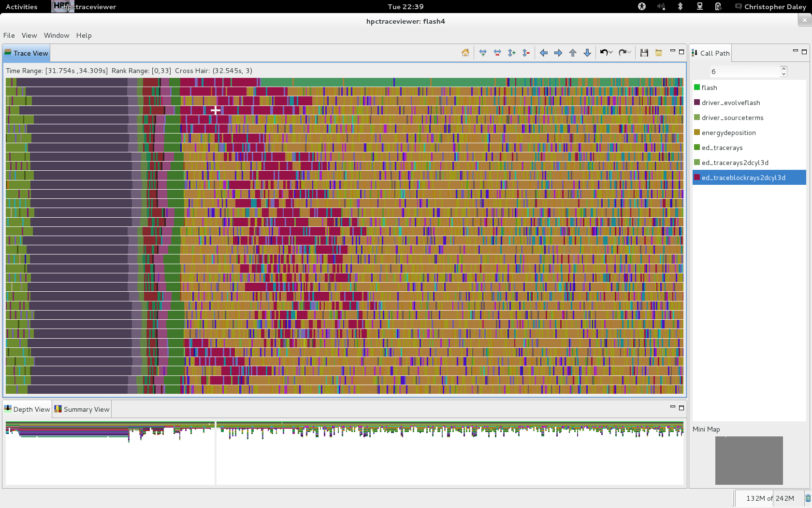Maximize the Depth View panel
This screenshot has height=508, width=812.
point(681,408)
